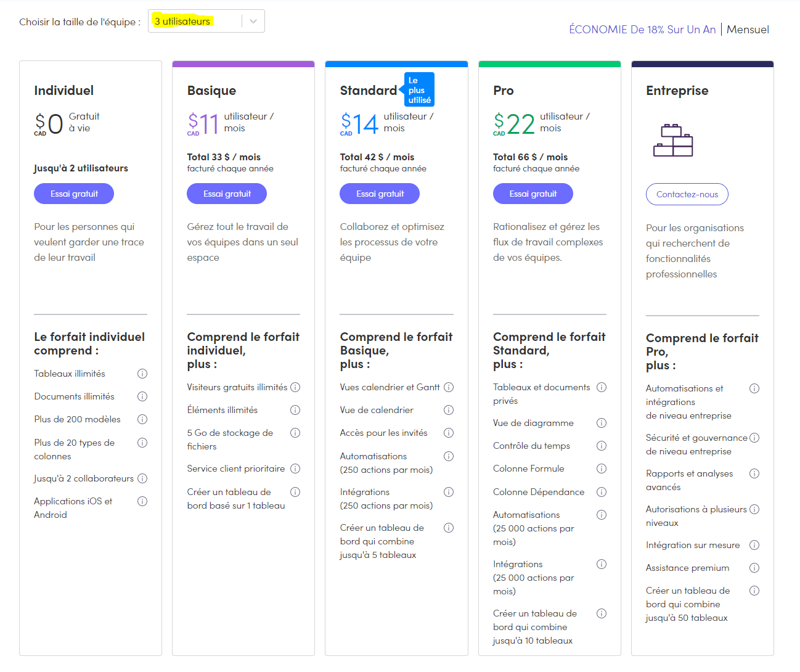The width and height of the screenshot is (800, 672).
Task: Open info icon for Service client prioritaire
Action: tap(295, 469)
